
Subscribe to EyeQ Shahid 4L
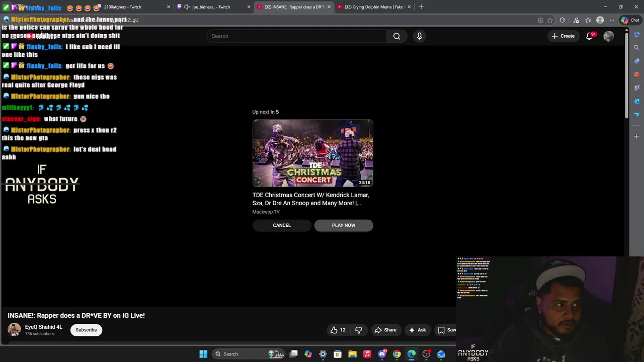[x=86, y=330]
